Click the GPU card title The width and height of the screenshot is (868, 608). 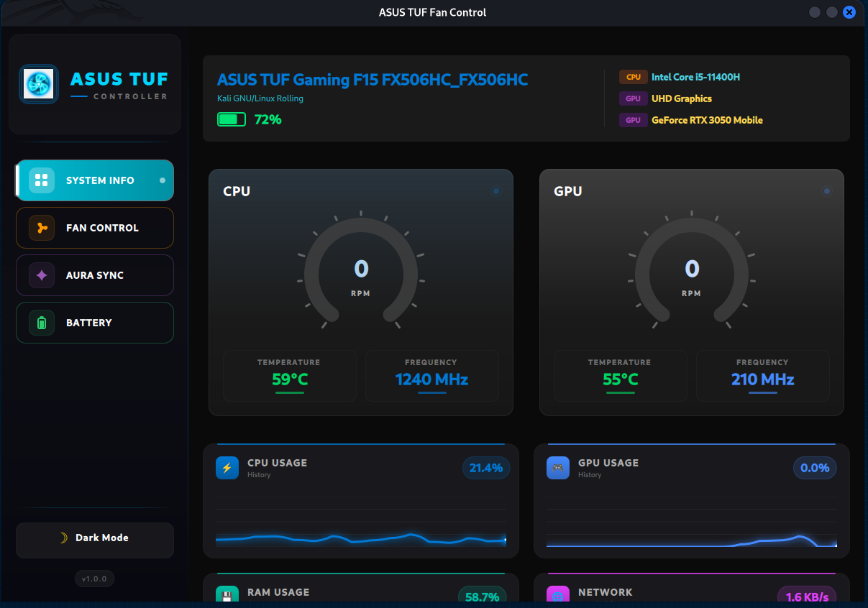(x=568, y=191)
